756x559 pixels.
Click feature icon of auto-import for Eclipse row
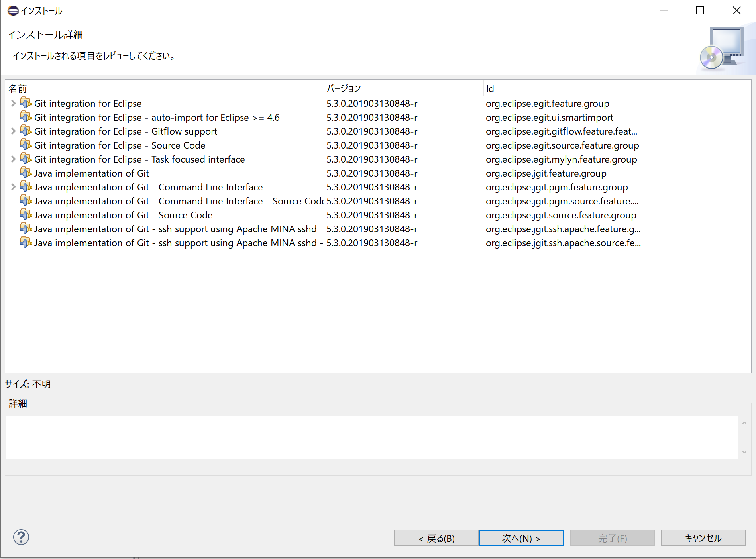[26, 117]
